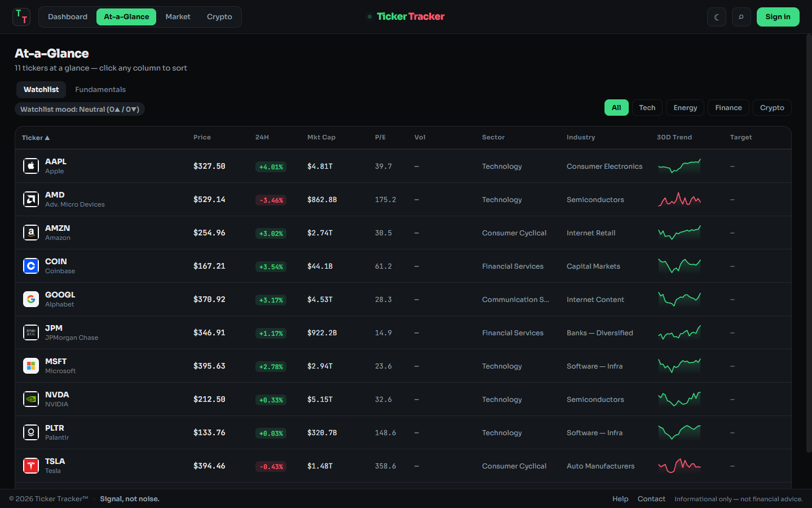Screen dimensions: 812x508
Task: Click Communication S... sector cell
Action: click(x=515, y=300)
